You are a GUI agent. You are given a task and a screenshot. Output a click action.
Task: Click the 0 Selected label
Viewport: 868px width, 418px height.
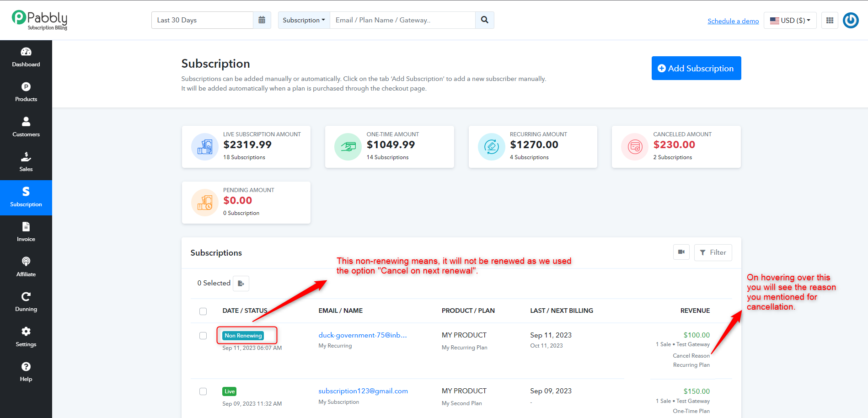[x=214, y=283]
